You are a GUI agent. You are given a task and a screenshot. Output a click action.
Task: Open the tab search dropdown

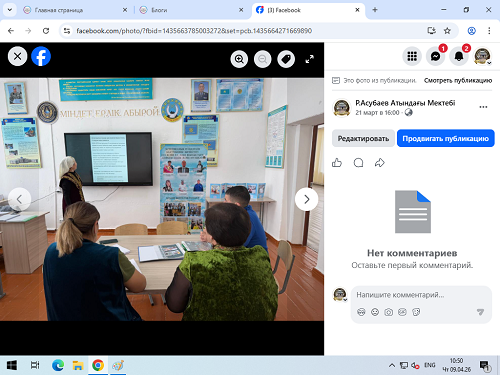click(10, 10)
